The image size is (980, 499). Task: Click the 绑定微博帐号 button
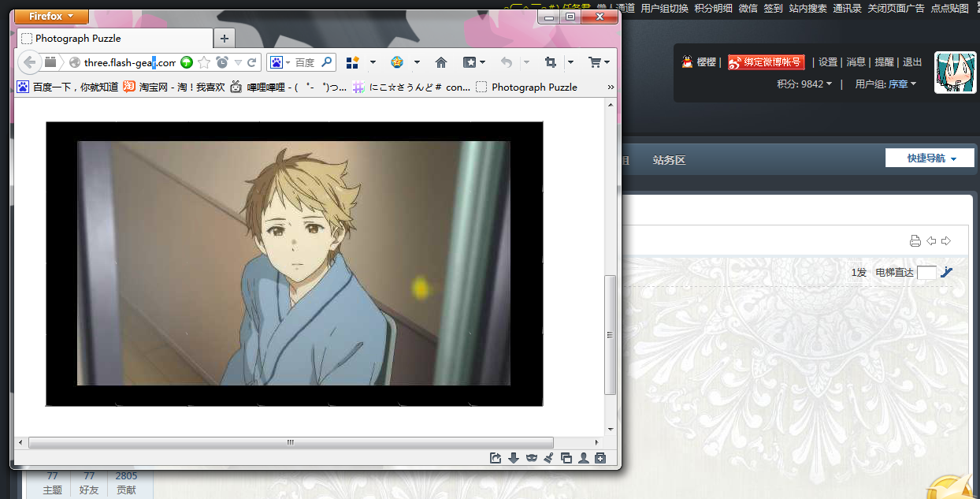point(766,62)
